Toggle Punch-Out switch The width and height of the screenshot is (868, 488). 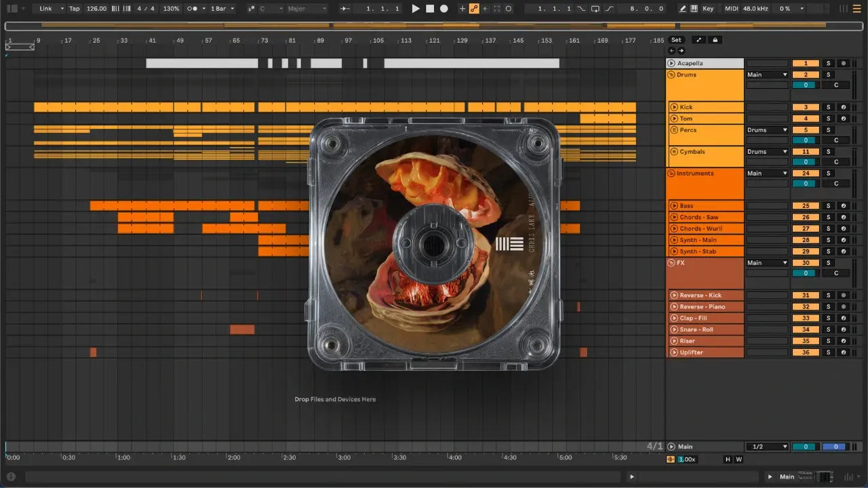click(x=609, y=9)
